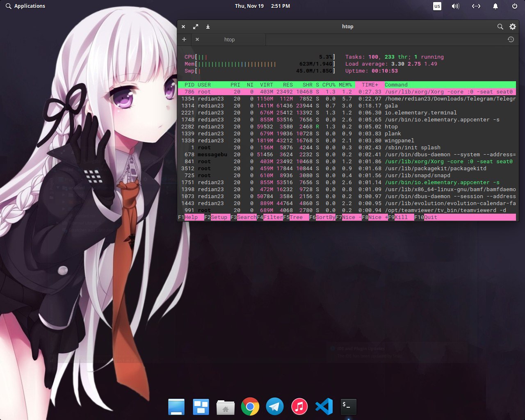Screen dimensions: 525x420
Task: Sort by VIRT column header
Action: coord(267,85)
